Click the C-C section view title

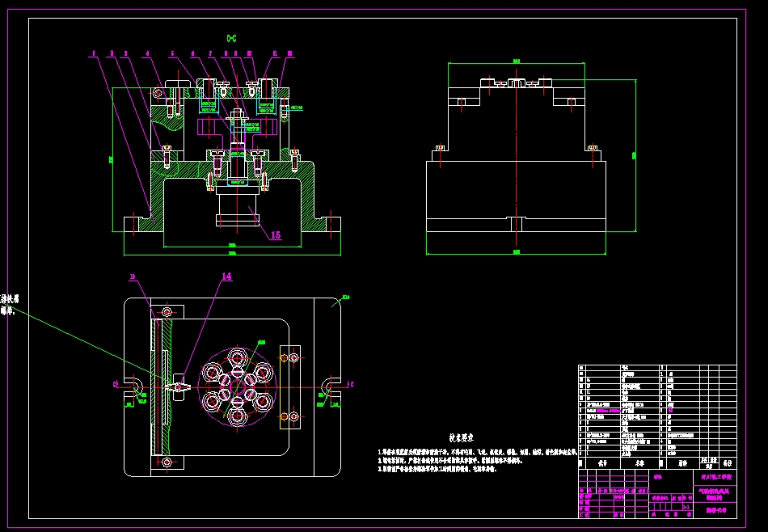point(231,38)
